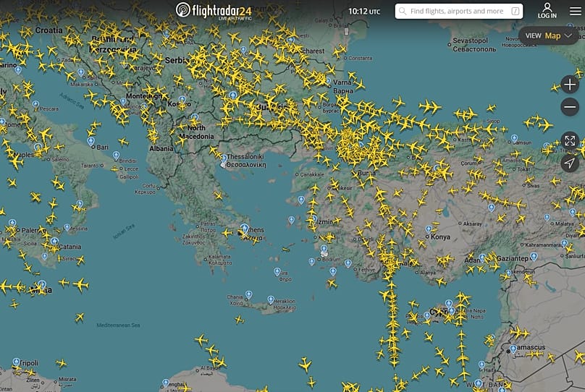585x392 pixels.
Task: Open the LOG IN user icon
Action: coord(547,10)
